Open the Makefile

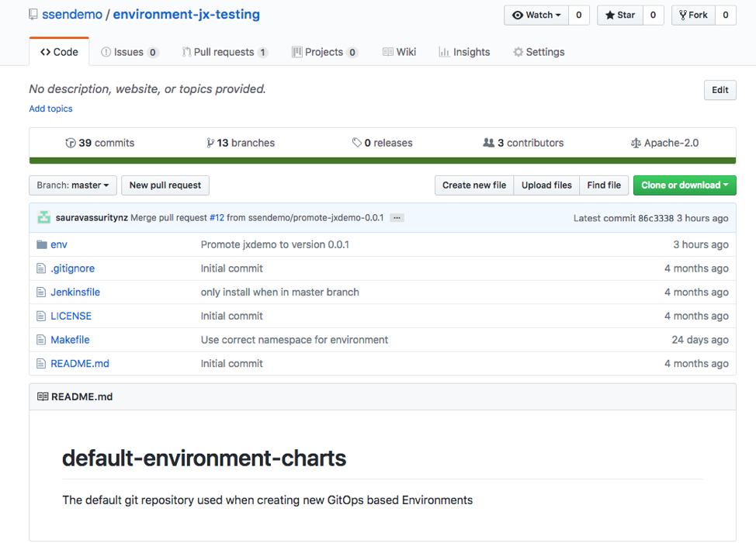(70, 340)
